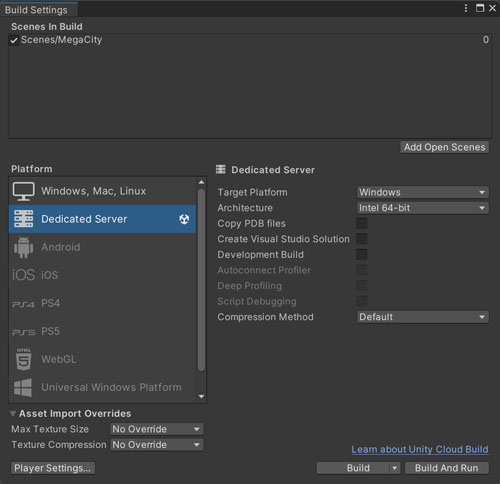Click the Add Open Scenes button
Image resolution: width=500 pixels, height=484 pixels.
(x=445, y=147)
